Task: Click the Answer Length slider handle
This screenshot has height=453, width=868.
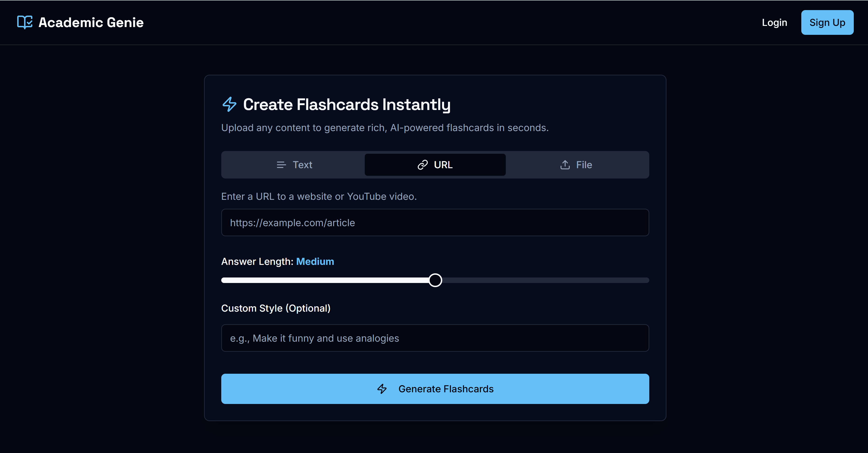Action: click(435, 280)
